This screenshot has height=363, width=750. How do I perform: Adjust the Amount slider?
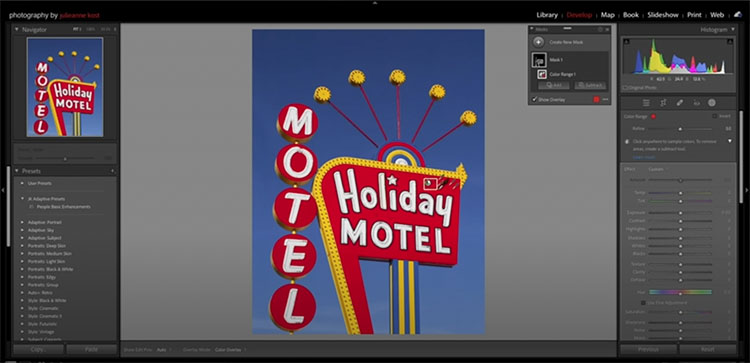point(680,180)
